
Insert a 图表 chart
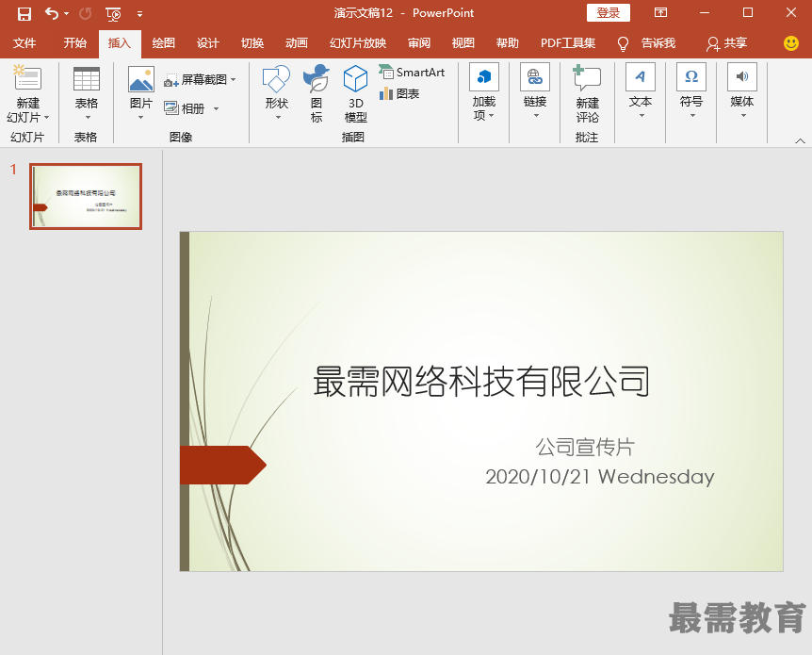coord(399,94)
